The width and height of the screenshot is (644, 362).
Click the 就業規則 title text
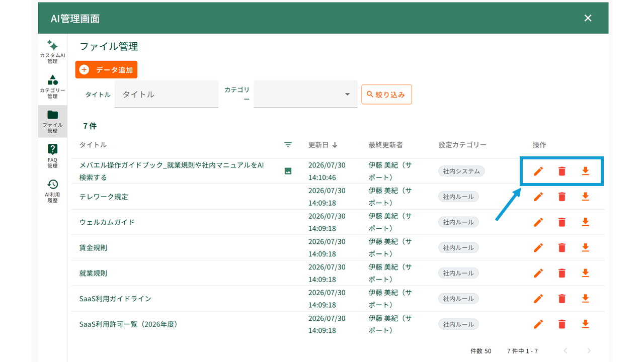point(93,273)
